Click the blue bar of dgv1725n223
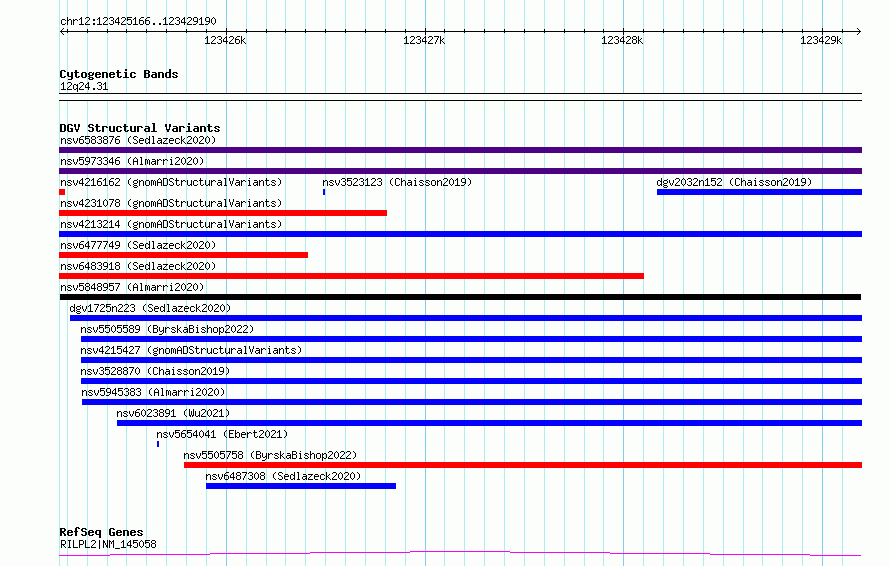The width and height of the screenshot is (890, 566). tap(466, 318)
